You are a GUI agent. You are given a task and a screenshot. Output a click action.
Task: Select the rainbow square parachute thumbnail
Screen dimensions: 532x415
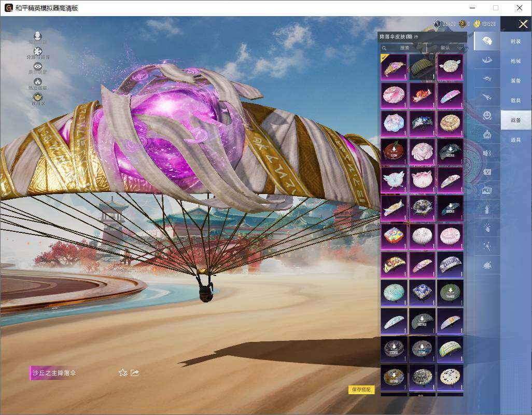(394, 236)
